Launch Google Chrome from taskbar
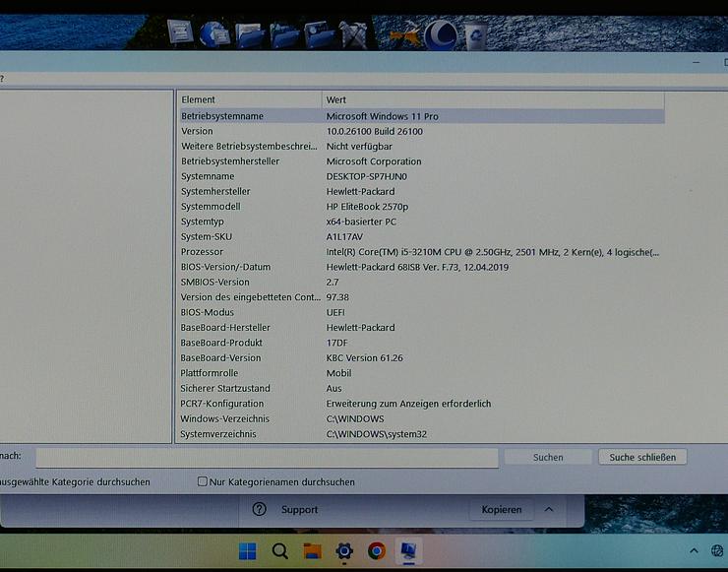 [x=377, y=551]
